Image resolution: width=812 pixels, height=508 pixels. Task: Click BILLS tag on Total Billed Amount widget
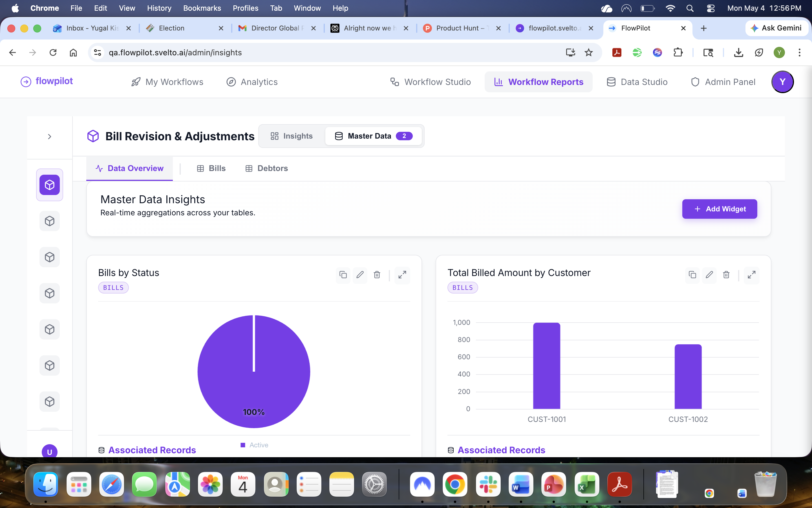click(x=463, y=288)
